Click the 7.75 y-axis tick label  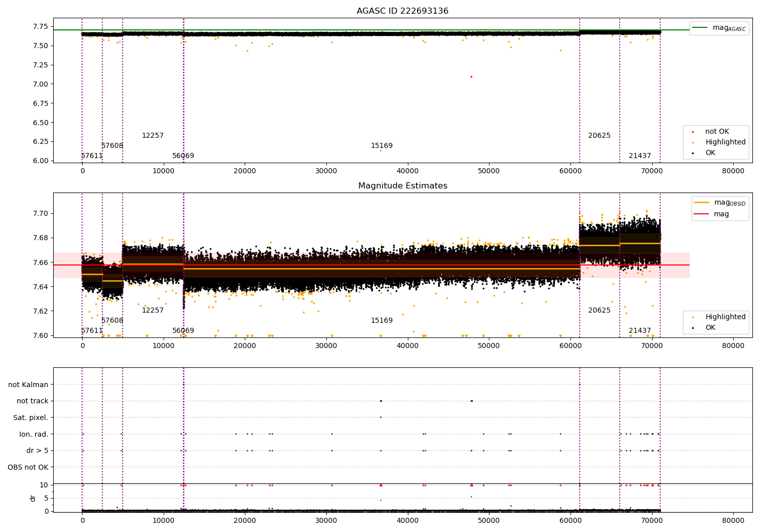[40, 27]
